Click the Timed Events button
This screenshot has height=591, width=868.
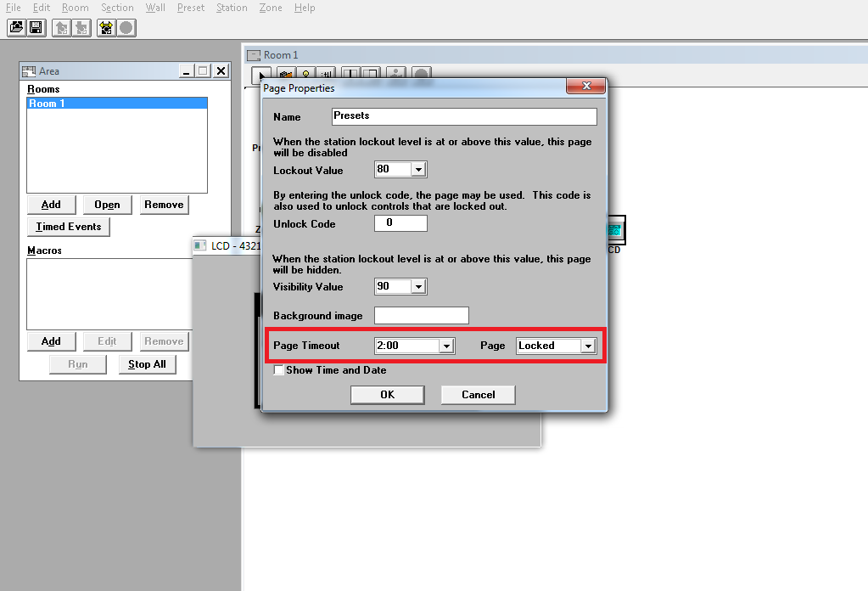[x=69, y=227]
